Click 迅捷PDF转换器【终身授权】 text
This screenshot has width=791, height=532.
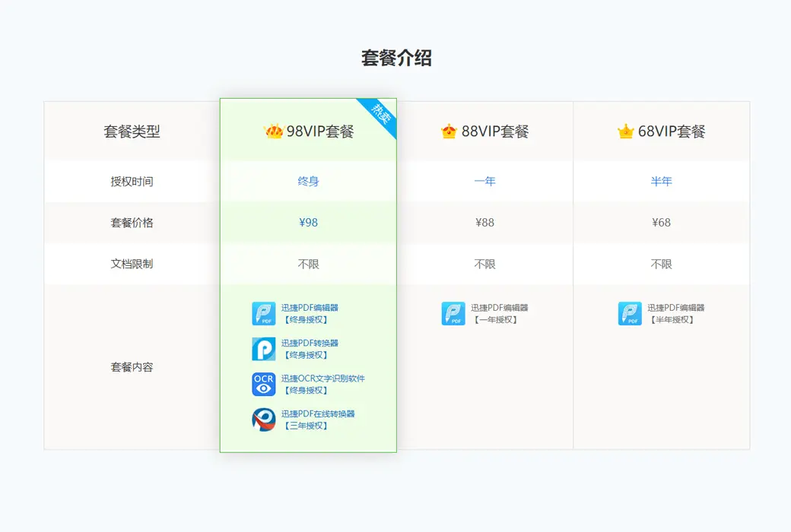pyautogui.click(x=310, y=349)
